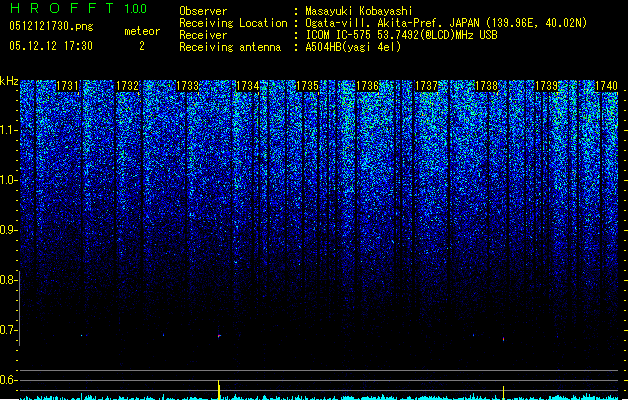The height and width of the screenshot is (400, 629).
Task: Click the 0.9 frequency axis label
Action: (x=7, y=230)
